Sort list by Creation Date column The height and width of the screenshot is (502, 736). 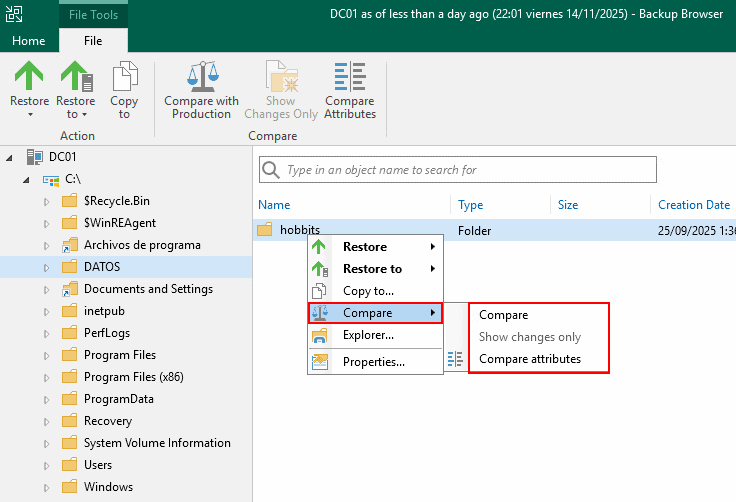tap(693, 205)
